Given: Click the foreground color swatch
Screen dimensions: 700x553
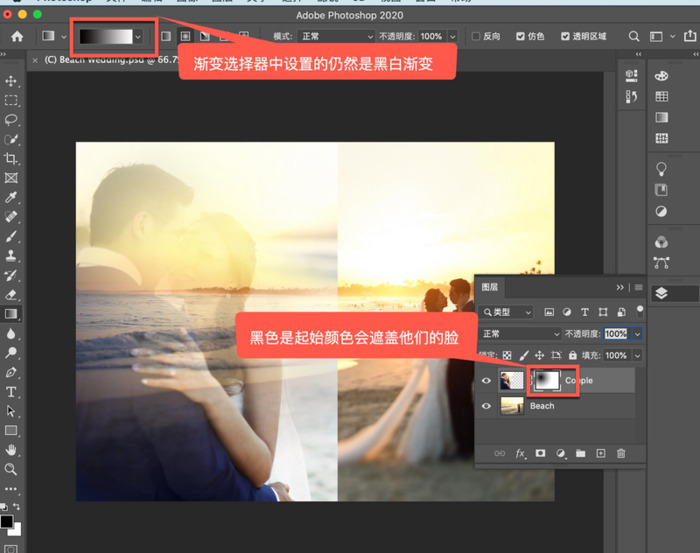Looking at the screenshot, I should [x=7, y=521].
